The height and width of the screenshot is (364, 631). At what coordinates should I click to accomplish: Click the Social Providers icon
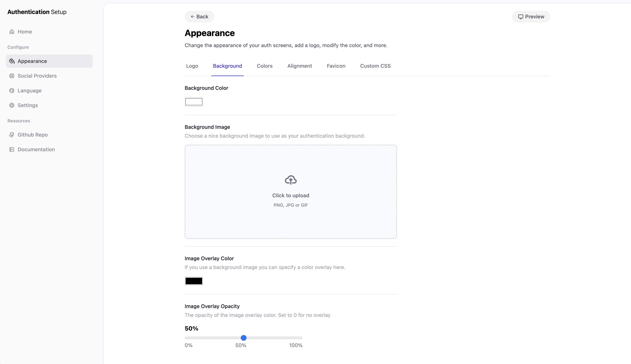point(12,76)
